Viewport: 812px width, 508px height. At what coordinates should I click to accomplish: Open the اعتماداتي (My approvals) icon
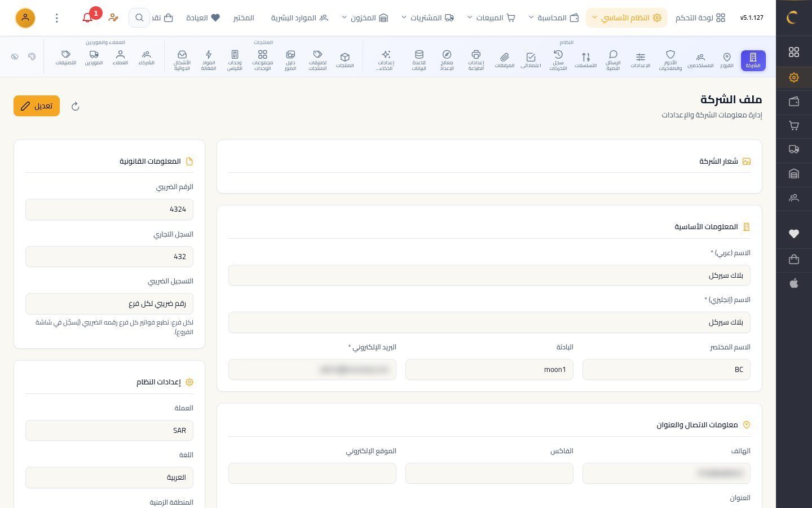tap(531, 60)
